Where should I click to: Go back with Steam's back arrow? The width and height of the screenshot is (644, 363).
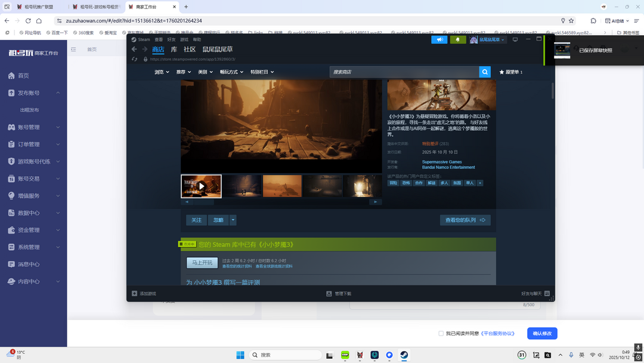click(x=134, y=50)
